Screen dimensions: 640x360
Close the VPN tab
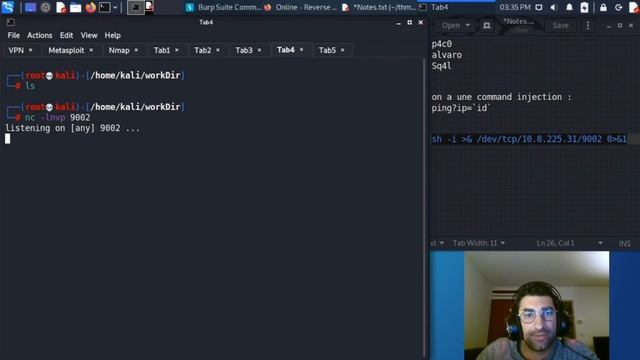click(31, 50)
